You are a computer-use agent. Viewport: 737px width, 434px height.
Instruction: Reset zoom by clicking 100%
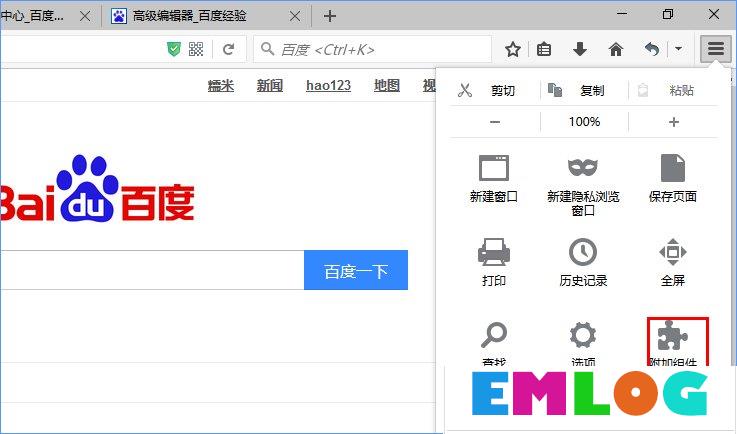[x=584, y=122]
